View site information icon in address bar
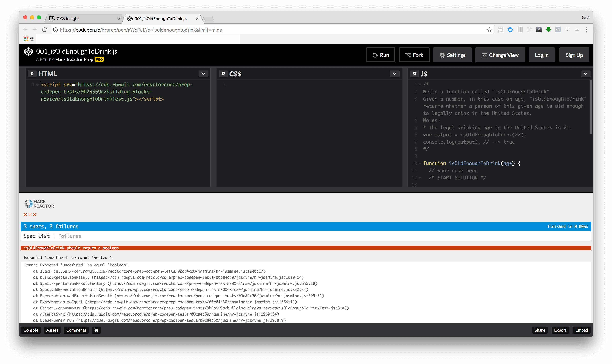The width and height of the screenshot is (612, 364). tap(55, 30)
